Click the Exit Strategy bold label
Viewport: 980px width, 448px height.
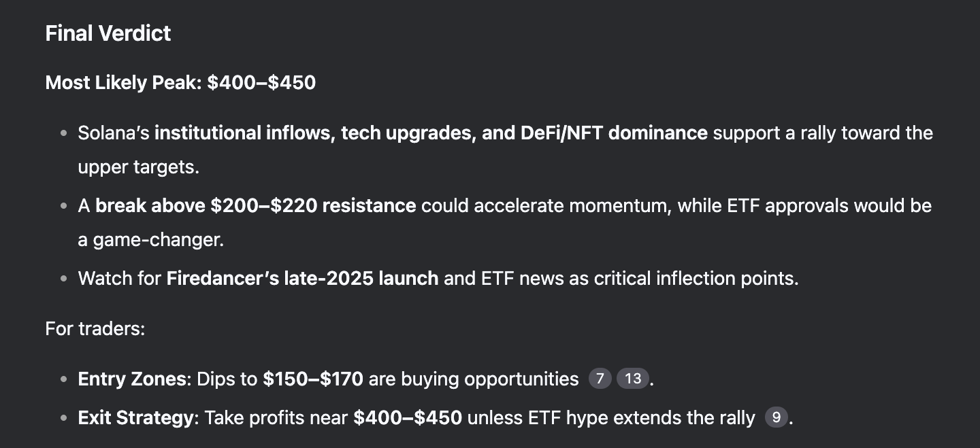pos(136,417)
